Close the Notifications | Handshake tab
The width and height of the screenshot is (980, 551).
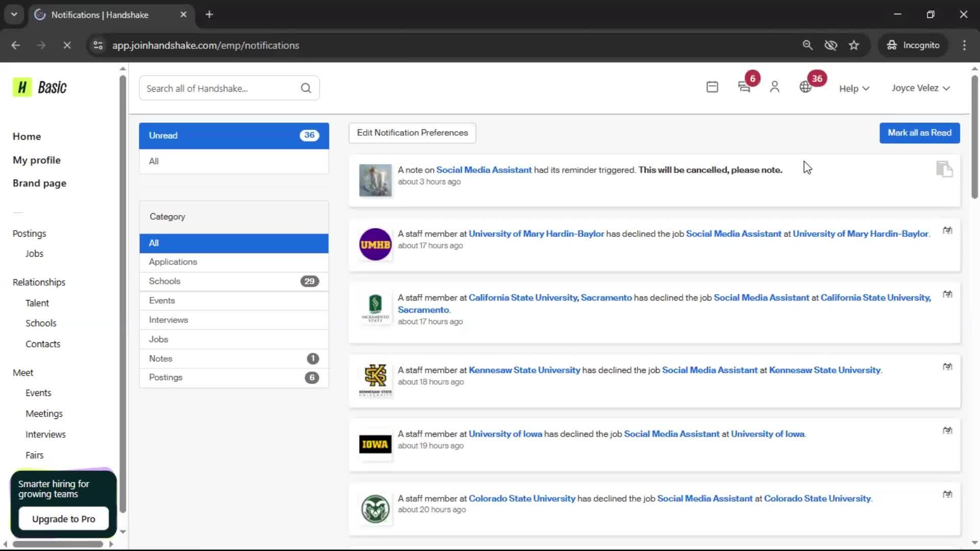[x=183, y=15]
